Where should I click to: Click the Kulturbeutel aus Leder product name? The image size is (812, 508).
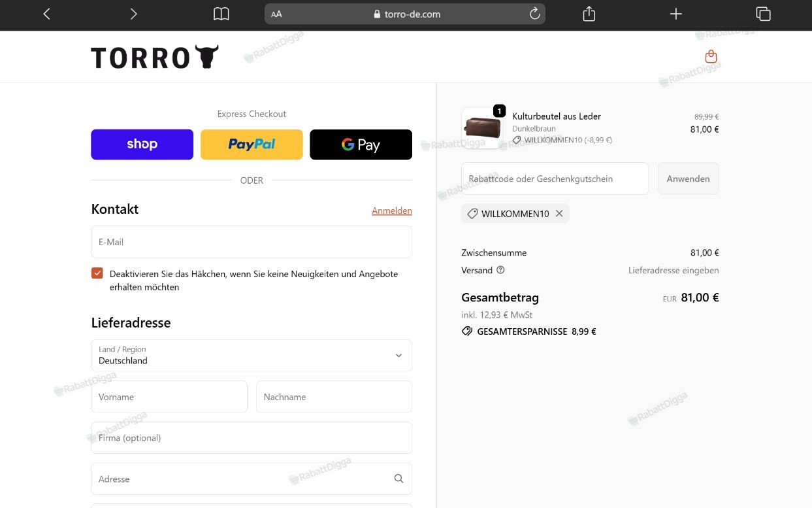(x=557, y=116)
